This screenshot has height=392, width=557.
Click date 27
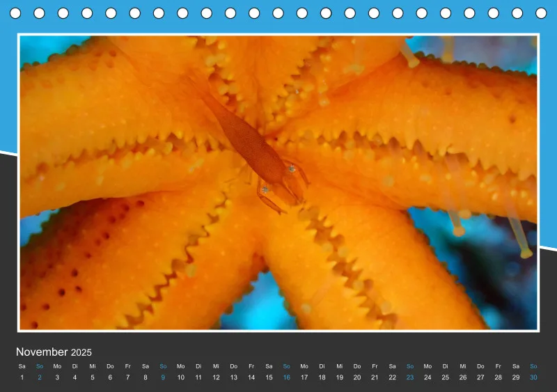480,377
